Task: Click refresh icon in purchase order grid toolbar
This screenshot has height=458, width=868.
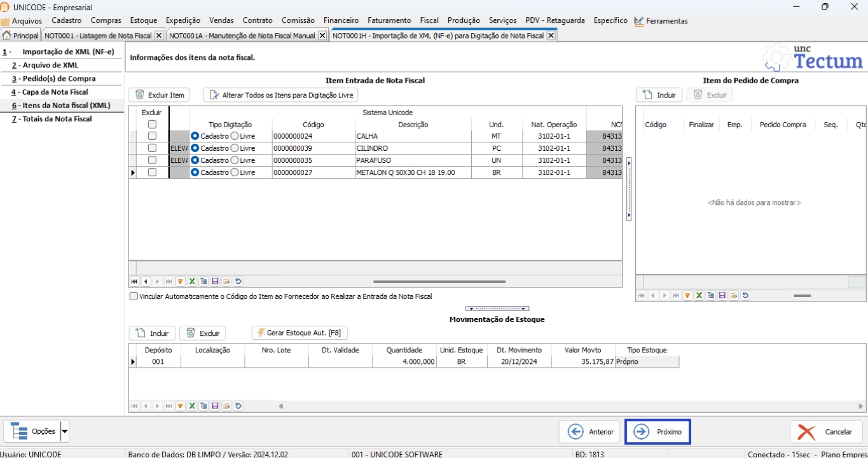Action: tap(745, 295)
